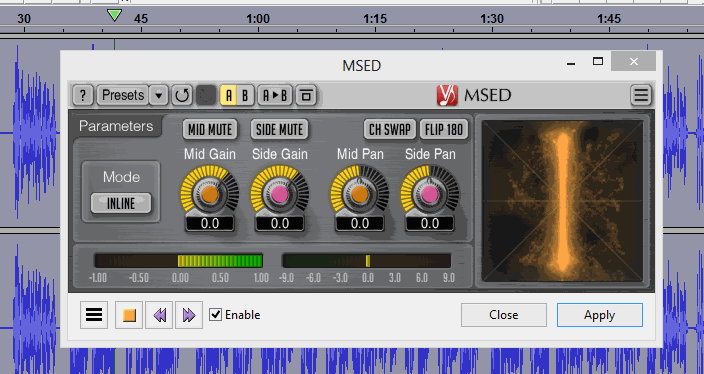
Task: Copy settings with the A▸B button
Action: coord(275,95)
